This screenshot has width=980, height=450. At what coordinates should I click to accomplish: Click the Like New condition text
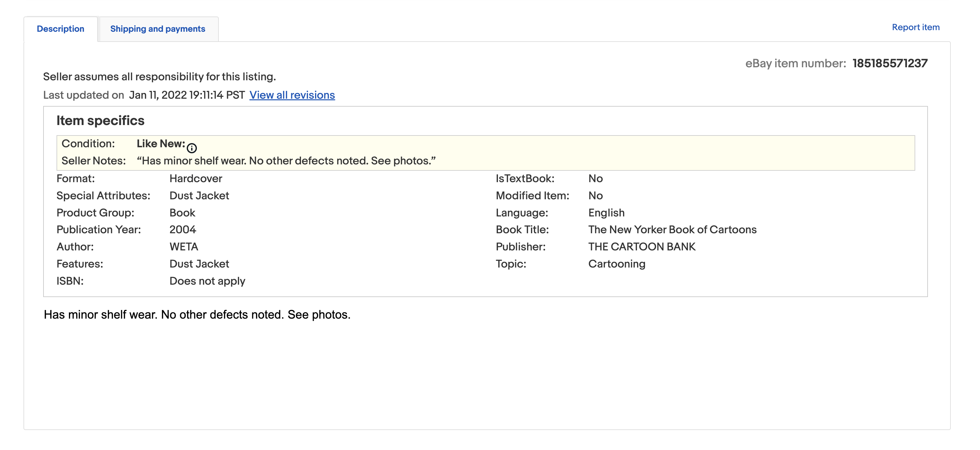(161, 144)
